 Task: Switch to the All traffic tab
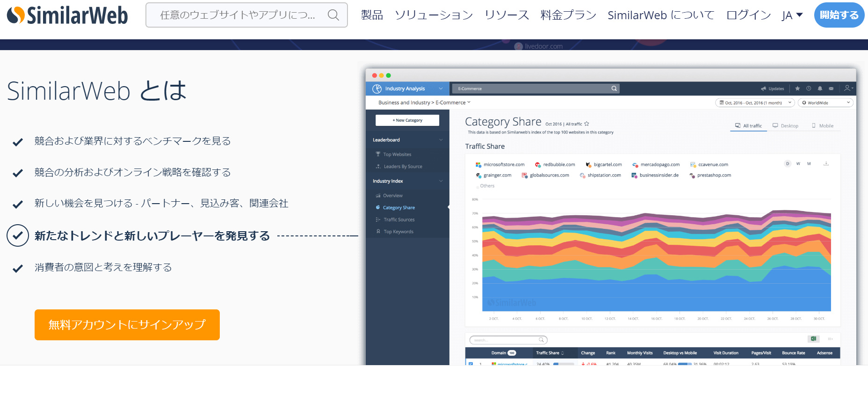748,125
